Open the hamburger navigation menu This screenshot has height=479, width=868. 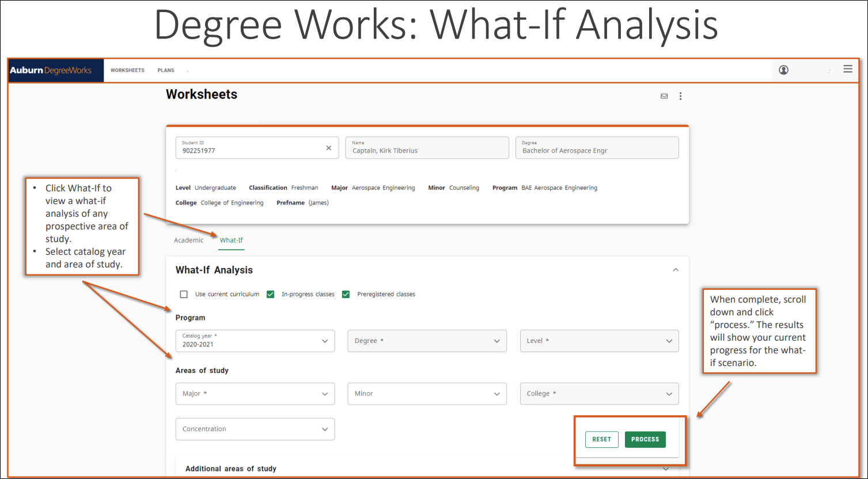point(848,69)
